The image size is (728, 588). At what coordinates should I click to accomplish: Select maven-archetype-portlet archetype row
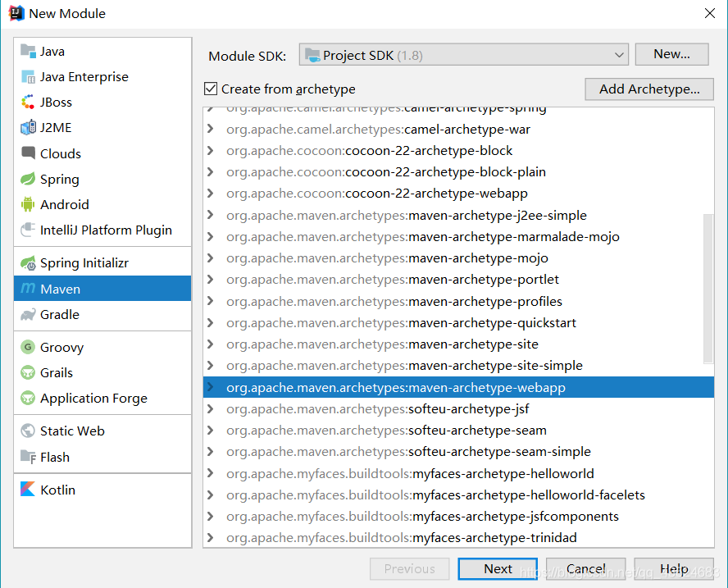[458, 280]
